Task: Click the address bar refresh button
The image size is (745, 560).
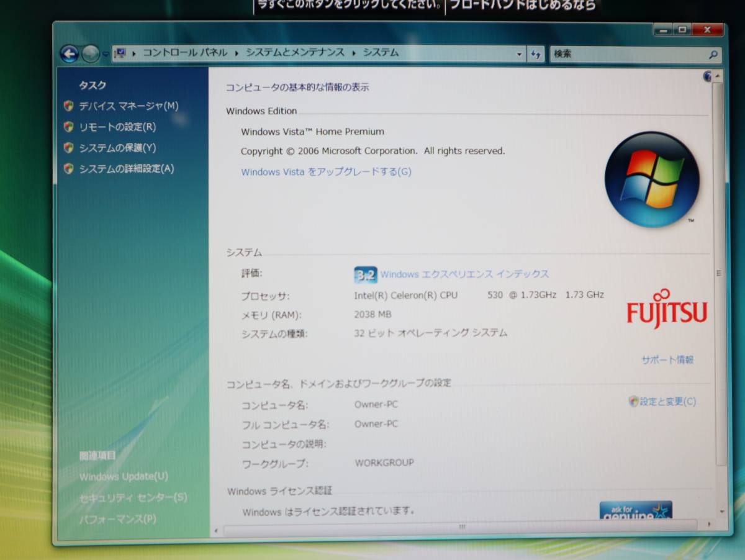Action: tap(536, 55)
